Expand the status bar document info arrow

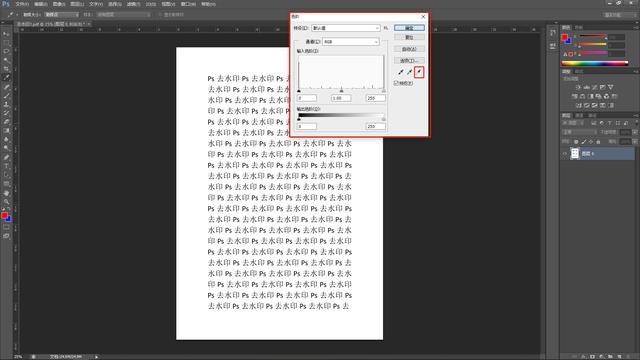(97, 357)
